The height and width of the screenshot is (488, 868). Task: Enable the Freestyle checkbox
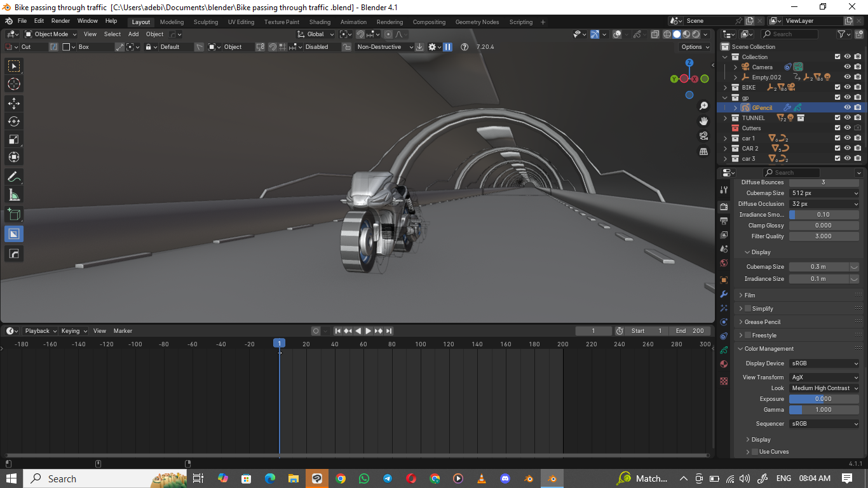(x=748, y=335)
